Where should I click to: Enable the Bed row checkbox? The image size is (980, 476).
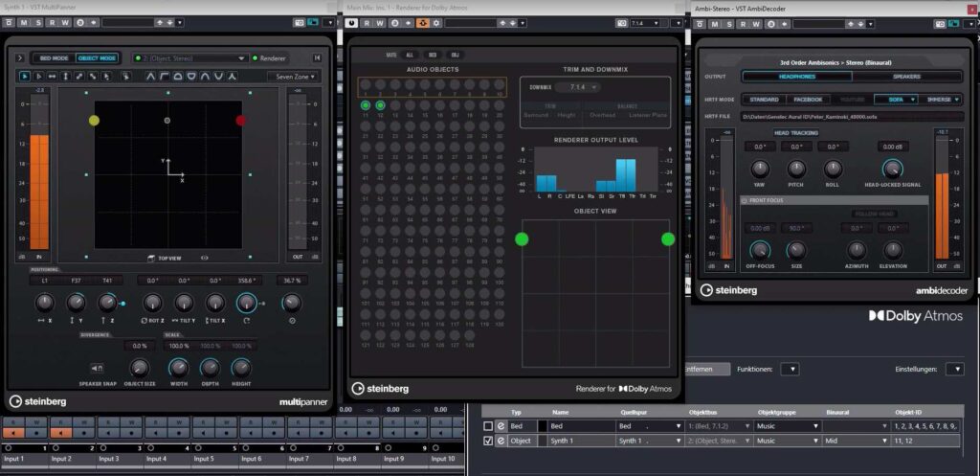(488, 426)
